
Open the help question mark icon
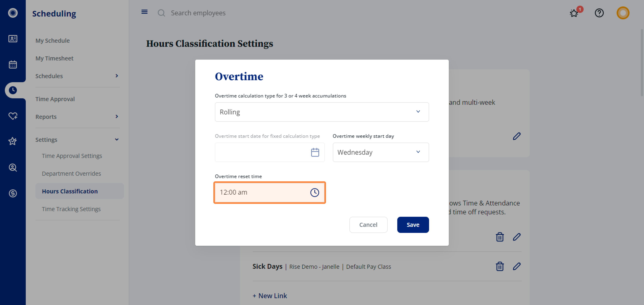(599, 13)
